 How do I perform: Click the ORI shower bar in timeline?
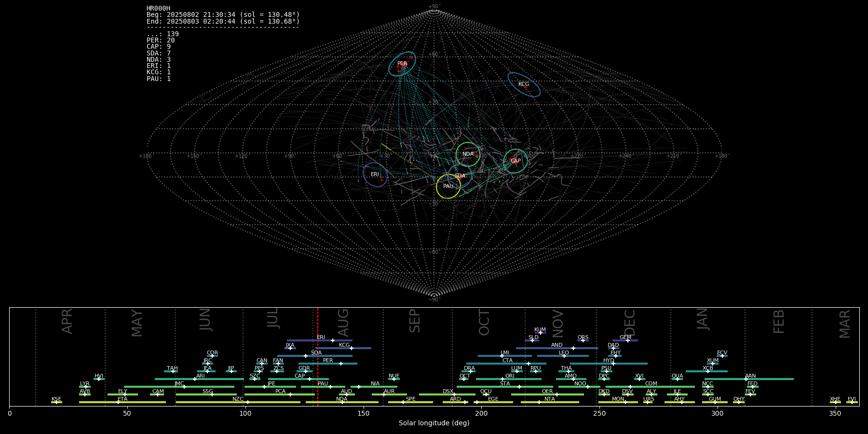click(509, 379)
